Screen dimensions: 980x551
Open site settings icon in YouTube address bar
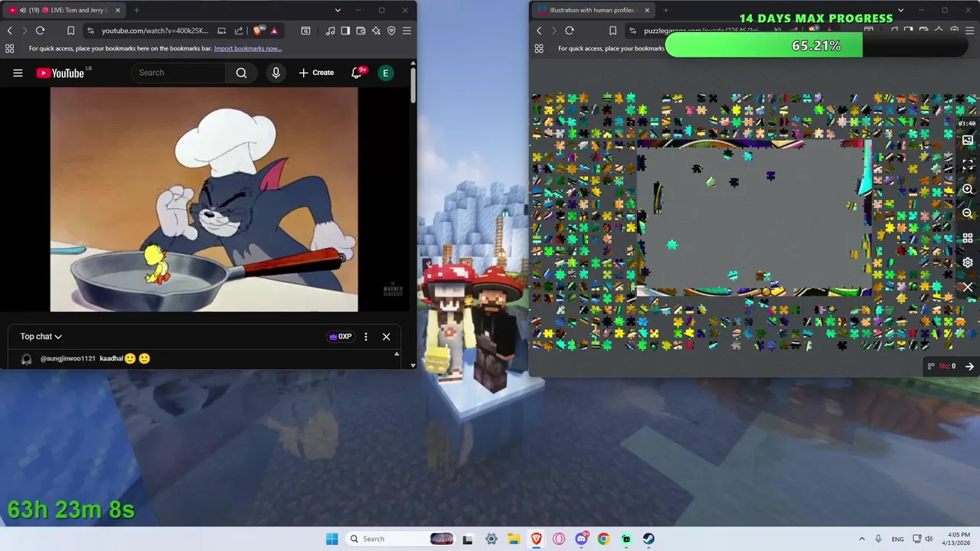coord(91,31)
